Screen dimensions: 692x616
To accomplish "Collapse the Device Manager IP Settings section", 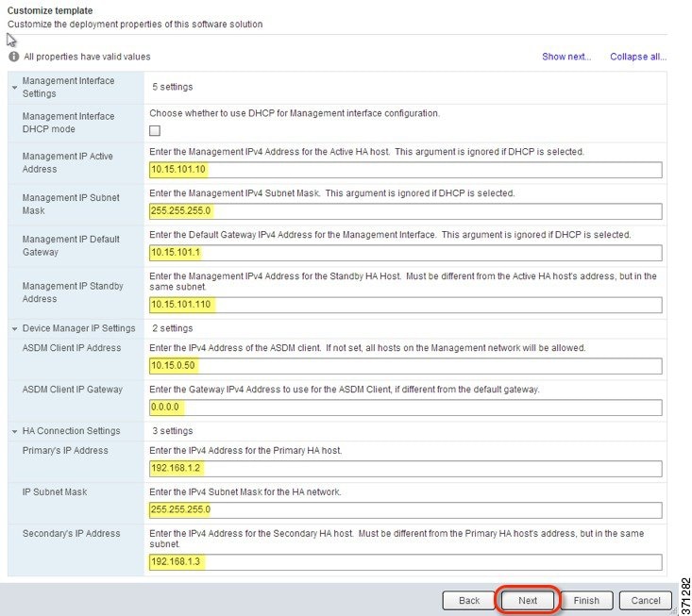I will click(14, 328).
